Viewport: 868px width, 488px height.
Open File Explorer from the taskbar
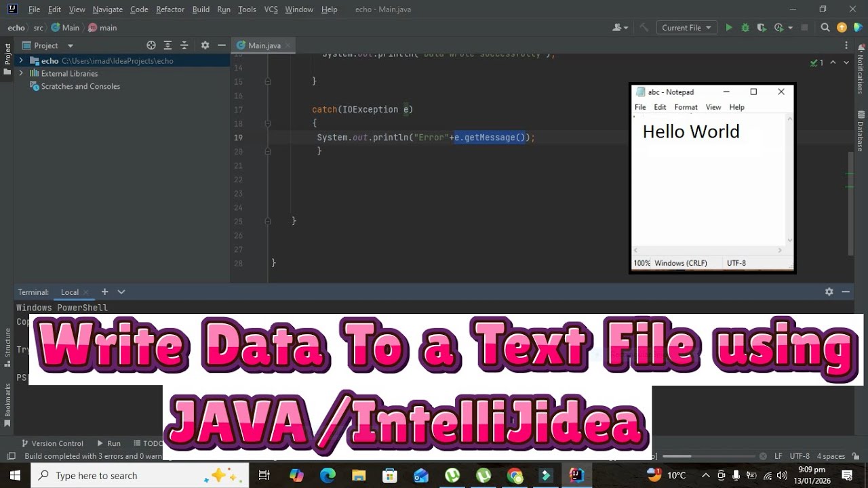359,475
